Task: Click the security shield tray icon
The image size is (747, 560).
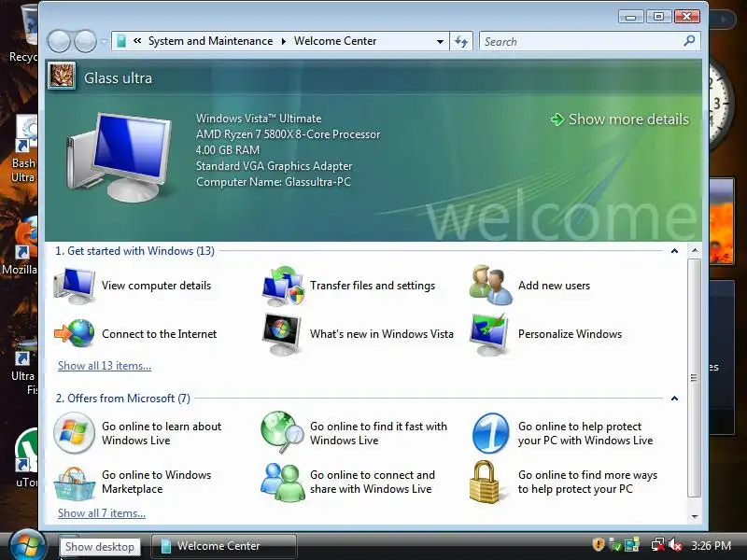Action: coord(598,545)
